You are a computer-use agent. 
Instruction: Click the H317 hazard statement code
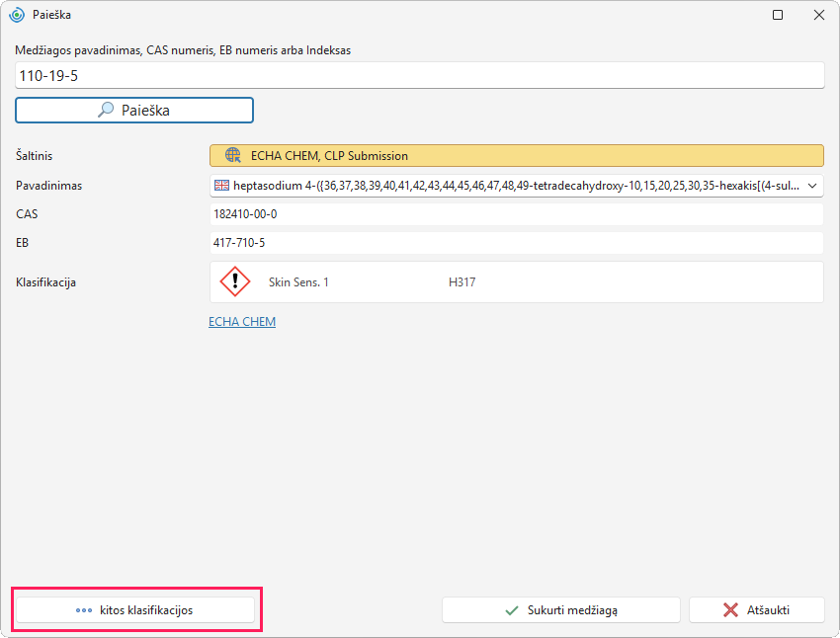coord(462,282)
